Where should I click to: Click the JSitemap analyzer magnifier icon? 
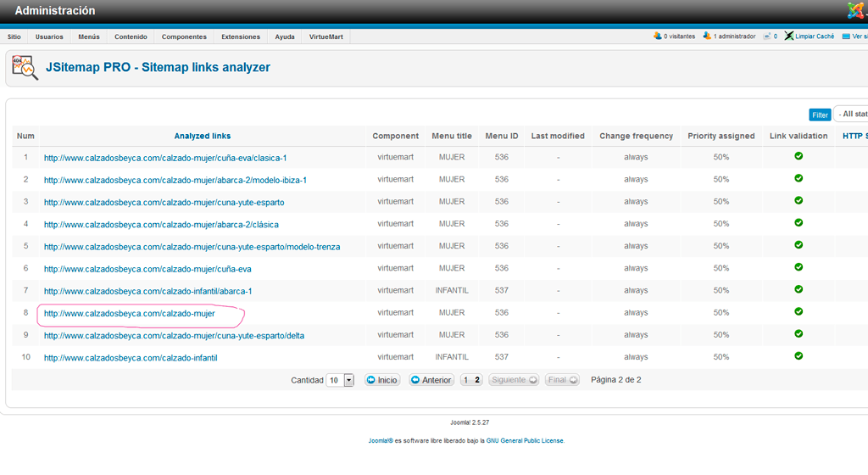[25, 68]
